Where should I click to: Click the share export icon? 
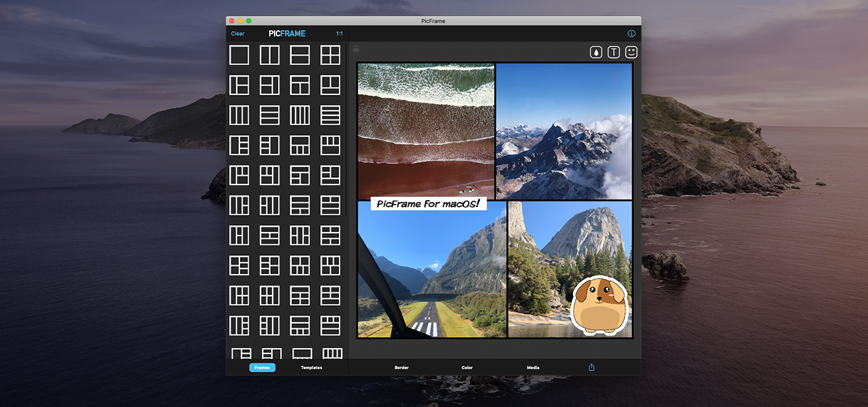[591, 368]
